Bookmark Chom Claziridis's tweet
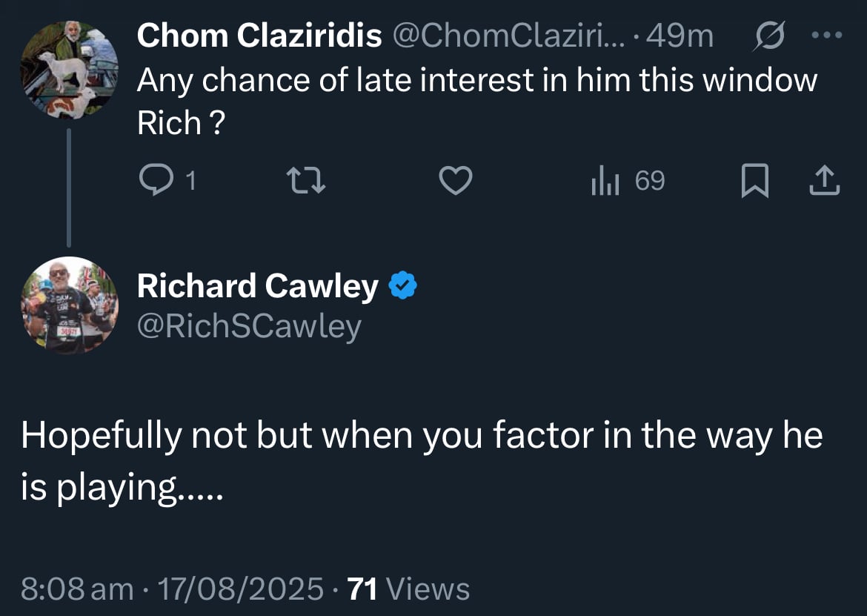The width and height of the screenshot is (867, 616). coord(755,181)
